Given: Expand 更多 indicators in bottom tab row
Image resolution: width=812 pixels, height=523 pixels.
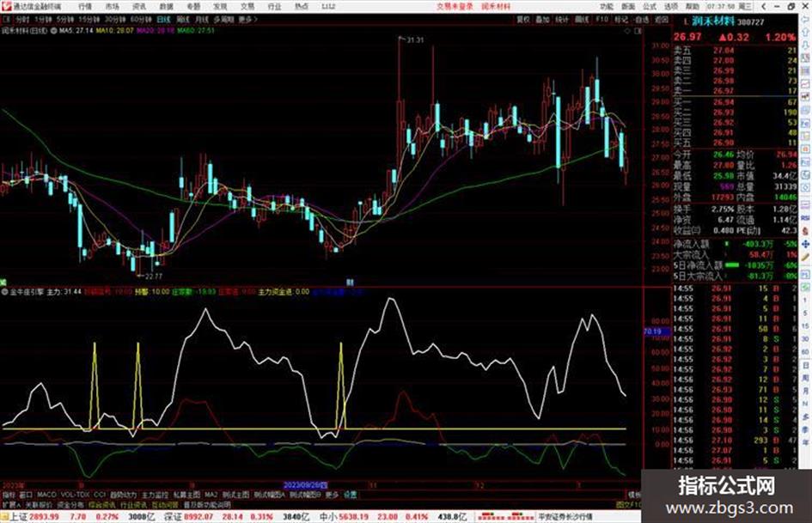Looking at the screenshot, I should 332,495.
